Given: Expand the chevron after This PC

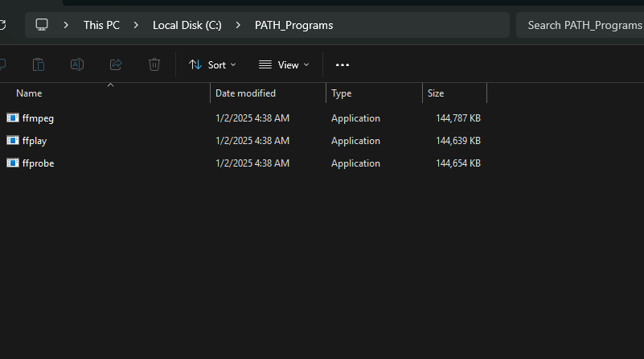Looking at the screenshot, I should [137, 25].
